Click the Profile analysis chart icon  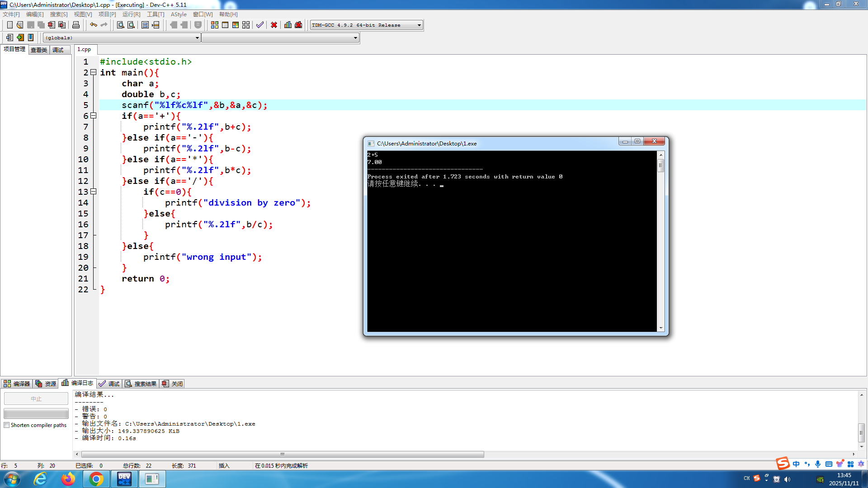tap(288, 25)
